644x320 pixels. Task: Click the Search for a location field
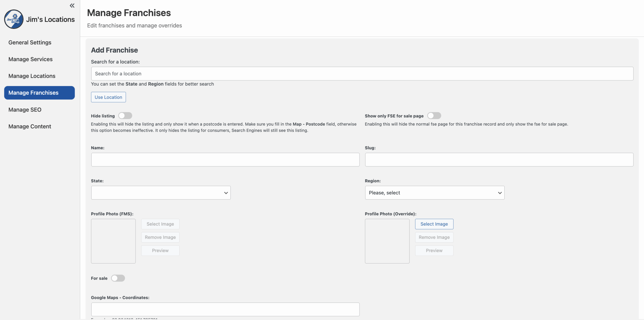tap(362, 74)
